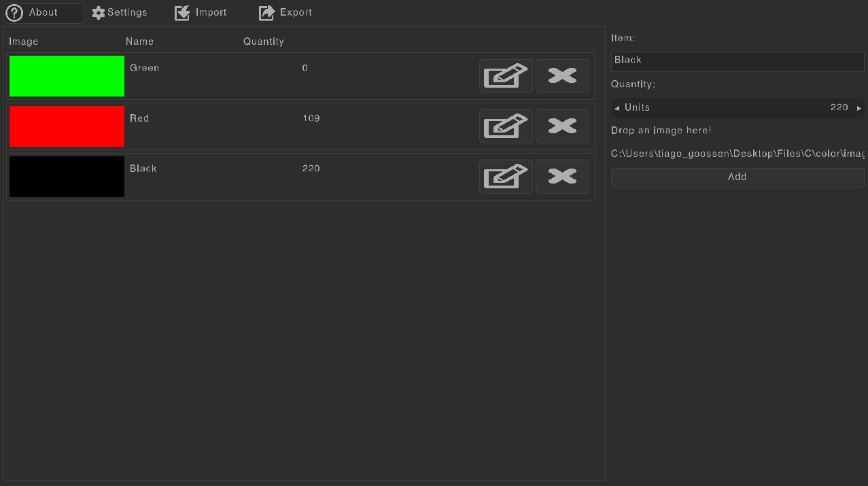Viewport: 868px width, 486px height.
Task: Open Settings from the top bar
Action: click(120, 13)
